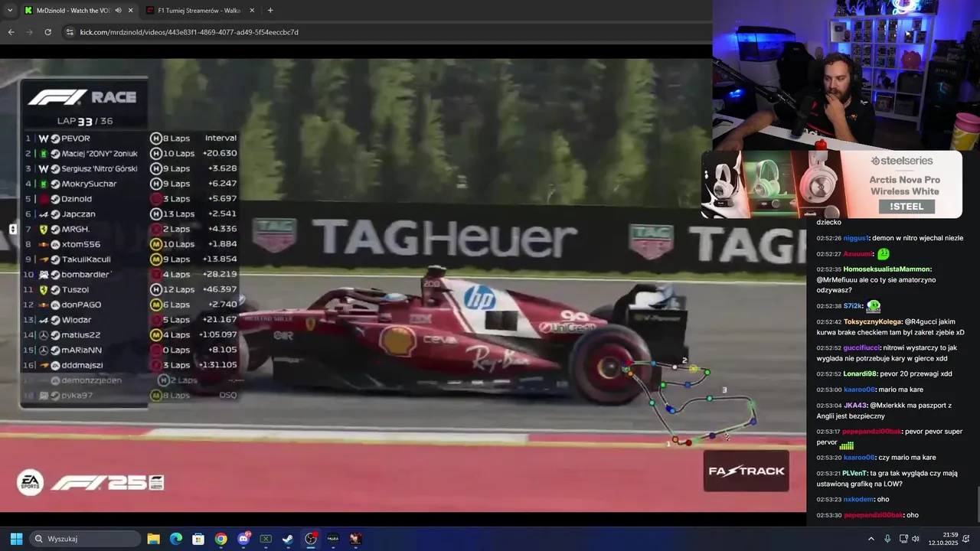
Task: Expand the tab search dropdown arrow
Action: click(x=9, y=11)
